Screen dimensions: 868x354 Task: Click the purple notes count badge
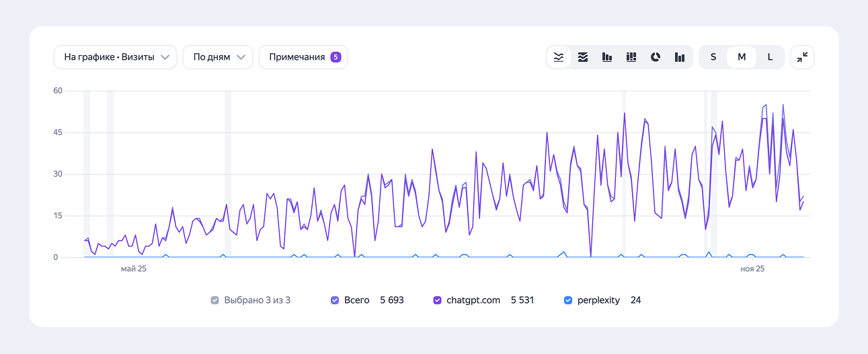336,57
